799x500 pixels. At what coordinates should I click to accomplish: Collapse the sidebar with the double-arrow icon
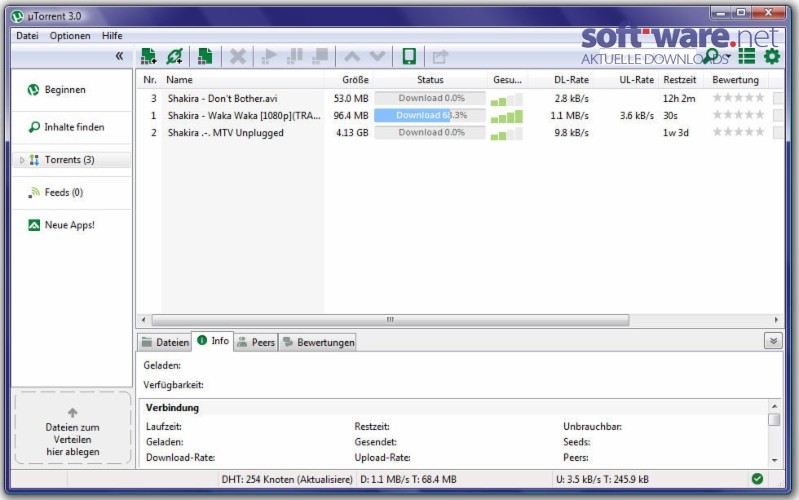coord(119,56)
